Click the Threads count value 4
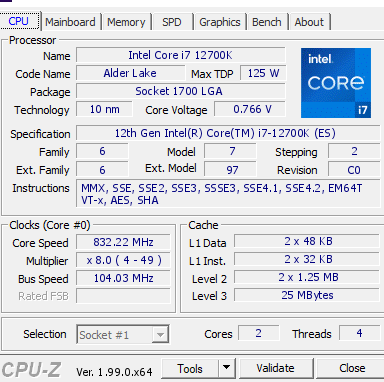 pyautogui.click(x=359, y=333)
